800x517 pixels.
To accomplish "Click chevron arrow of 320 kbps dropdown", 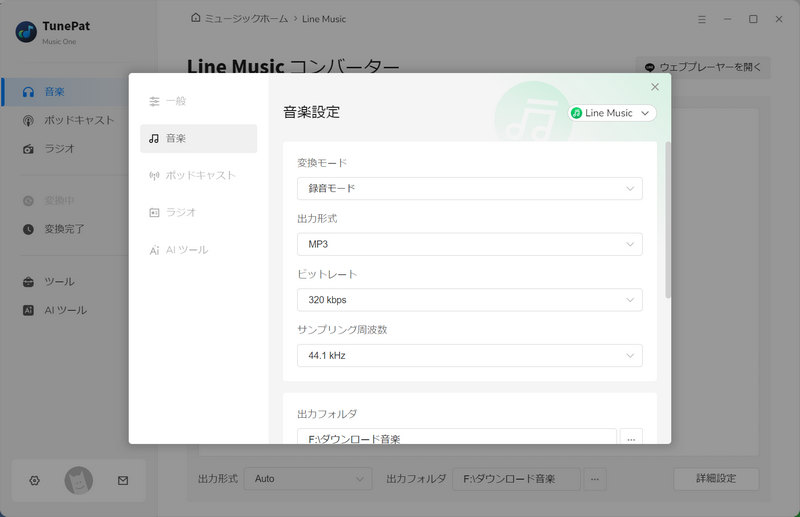I will click(x=630, y=300).
